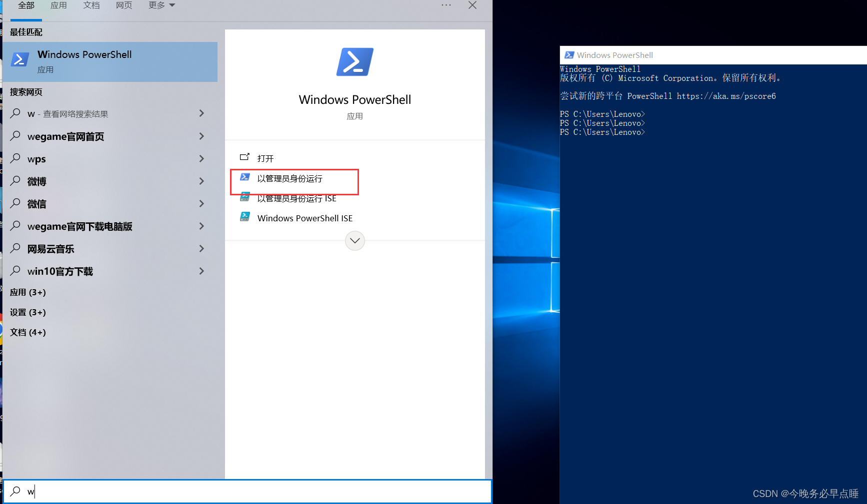Click 打开 to open PowerShell
The width and height of the screenshot is (867, 504).
265,158
